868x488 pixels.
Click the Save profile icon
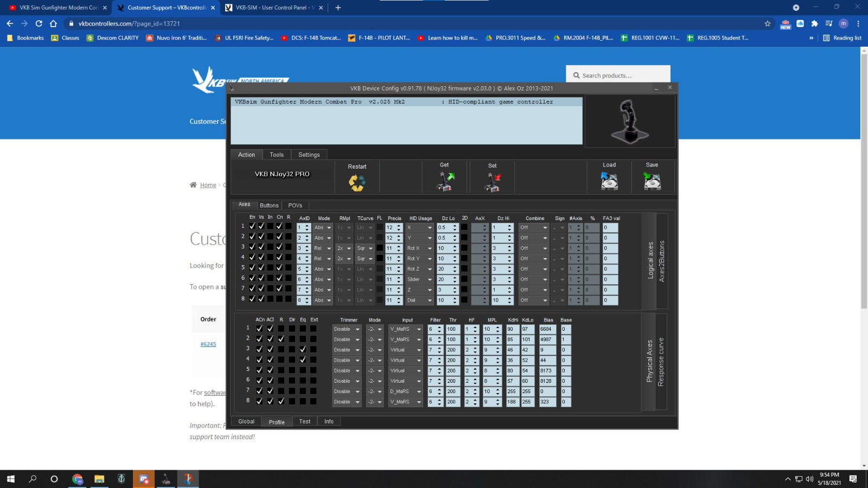tap(652, 181)
